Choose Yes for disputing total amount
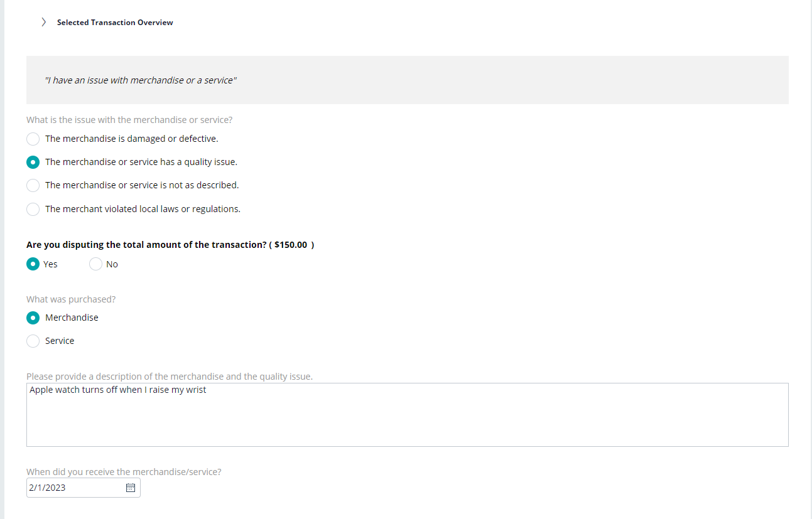 33,264
